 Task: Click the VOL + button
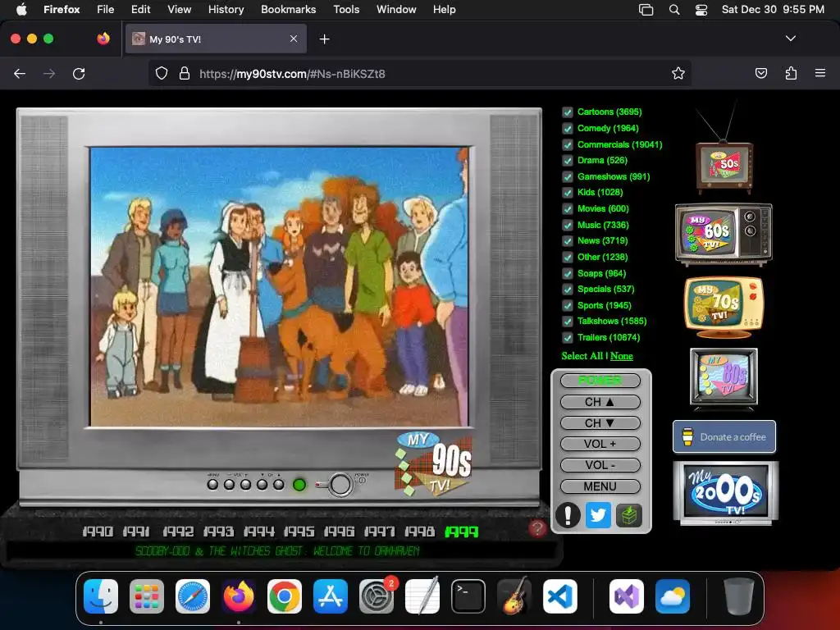600,444
